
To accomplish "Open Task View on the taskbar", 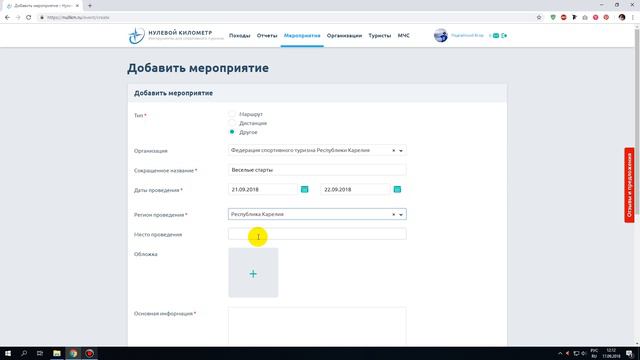I will pyautogui.click(x=40, y=353).
